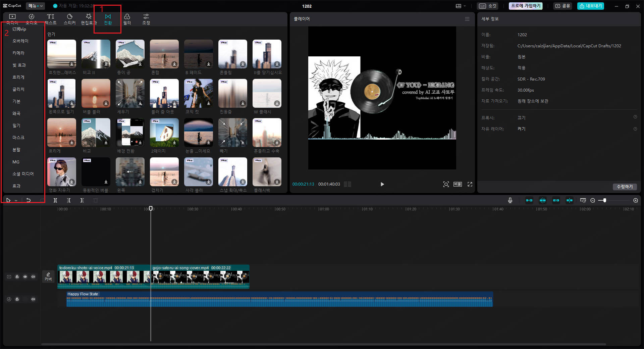Expand the 메뉴 dropdown in title bar
Screen dimensions: 644x349
click(35, 6)
